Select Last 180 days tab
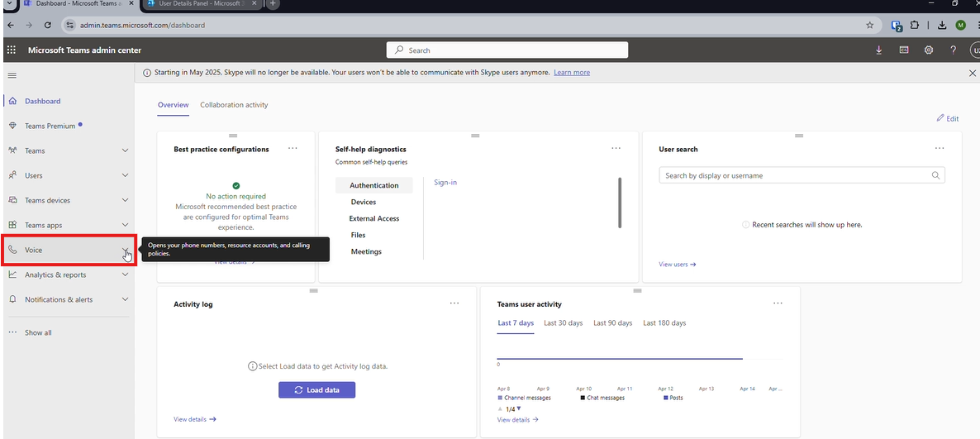Image resolution: width=980 pixels, height=439 pixels. click(664, 323)
